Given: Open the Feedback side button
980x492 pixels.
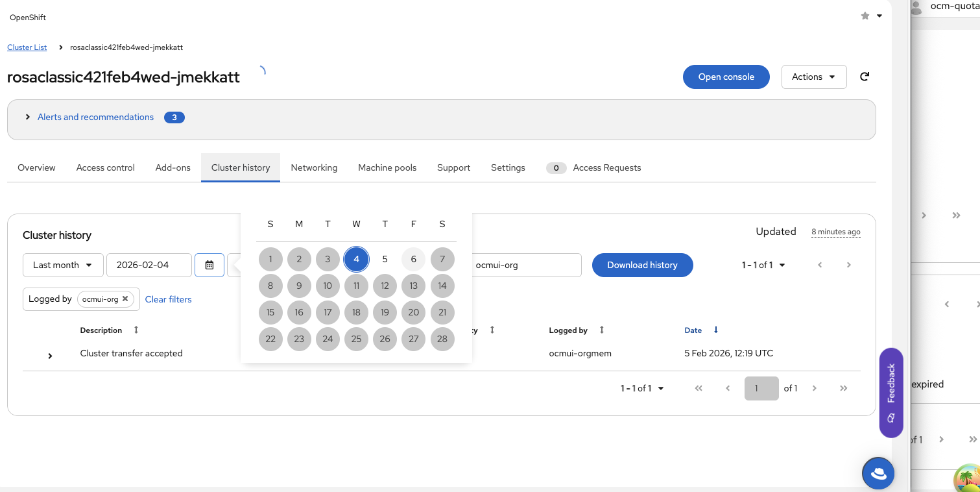Looking at the screenshot, I should [891, 392].
